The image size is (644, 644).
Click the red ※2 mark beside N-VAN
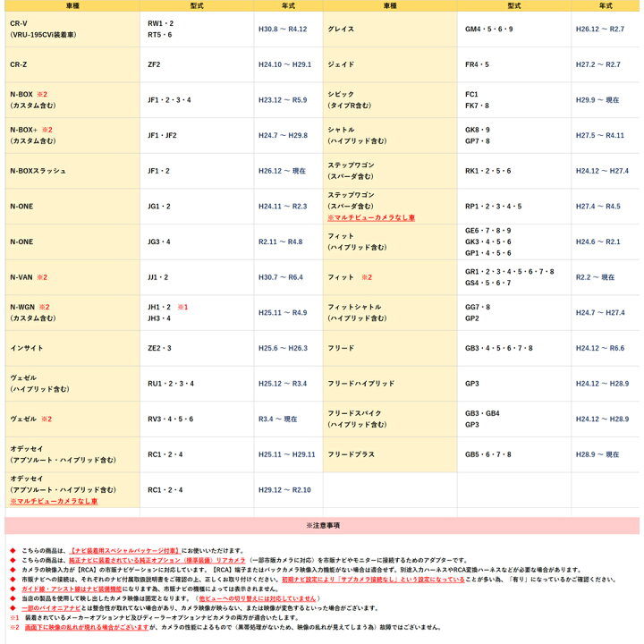point(42,277)
